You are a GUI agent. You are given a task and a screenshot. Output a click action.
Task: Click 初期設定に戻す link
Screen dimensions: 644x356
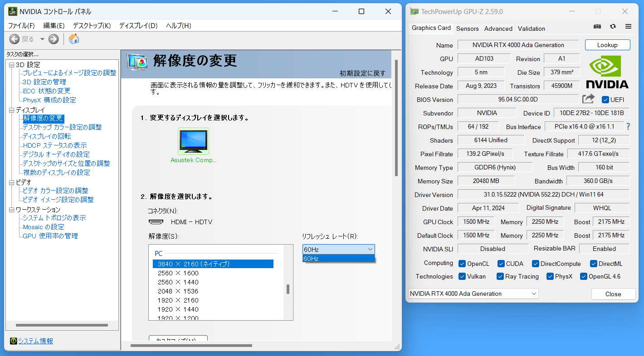363,73
